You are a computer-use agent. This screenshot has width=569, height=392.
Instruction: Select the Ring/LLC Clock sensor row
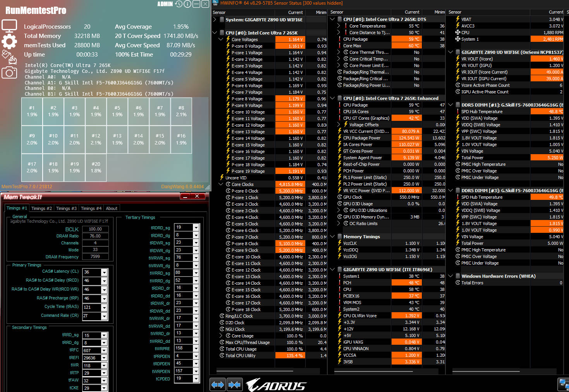click(x=269, y=316)
